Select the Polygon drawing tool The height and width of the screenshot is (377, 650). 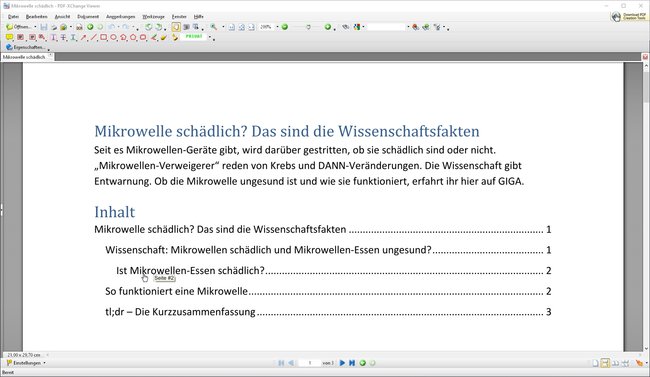pyautogui.click(x=133, y=37)
